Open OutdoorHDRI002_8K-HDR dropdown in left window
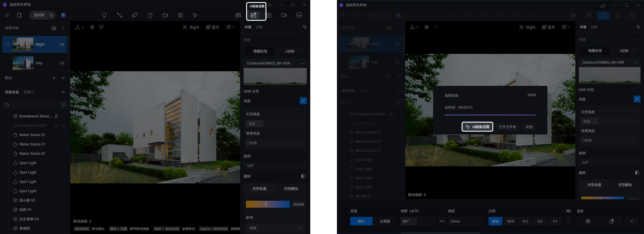 275,63
